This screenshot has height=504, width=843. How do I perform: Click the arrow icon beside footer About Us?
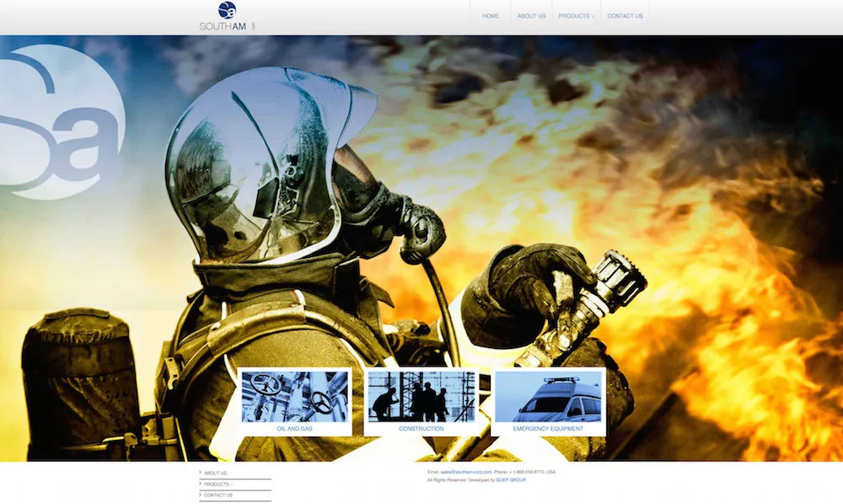(x=201, y=474)
